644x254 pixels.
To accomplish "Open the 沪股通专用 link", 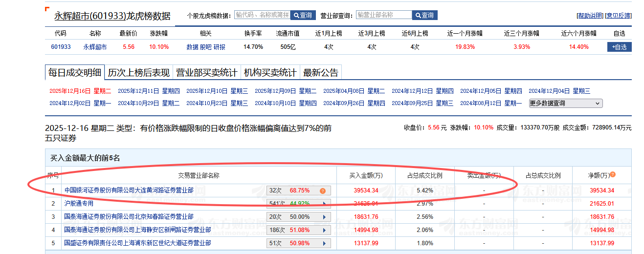I will point(79,204).
